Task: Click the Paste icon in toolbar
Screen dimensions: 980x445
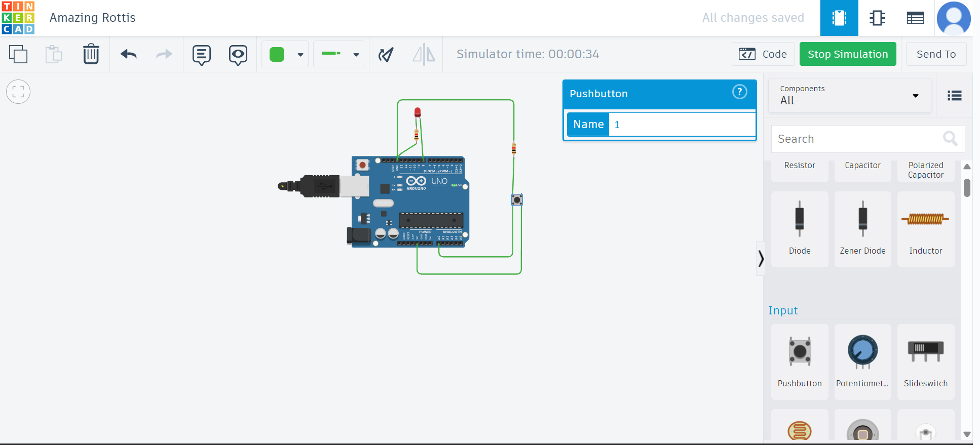Action: tap(54, 54)
